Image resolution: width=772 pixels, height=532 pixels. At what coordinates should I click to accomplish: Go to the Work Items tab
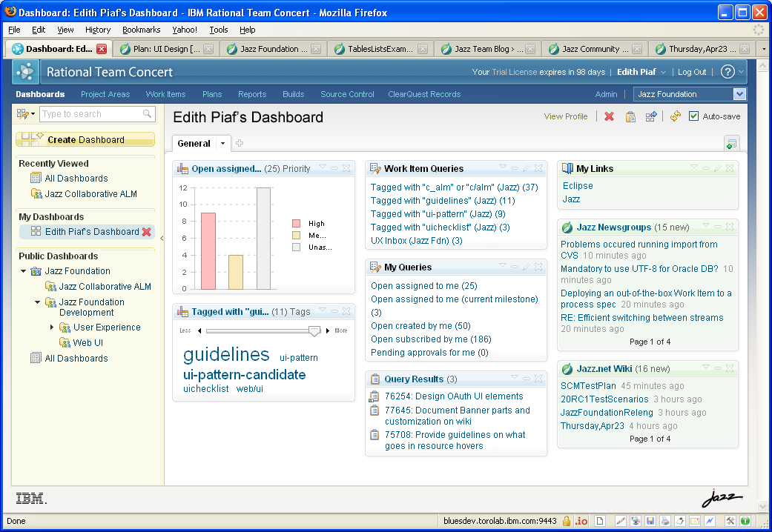[x=165, y=94]
